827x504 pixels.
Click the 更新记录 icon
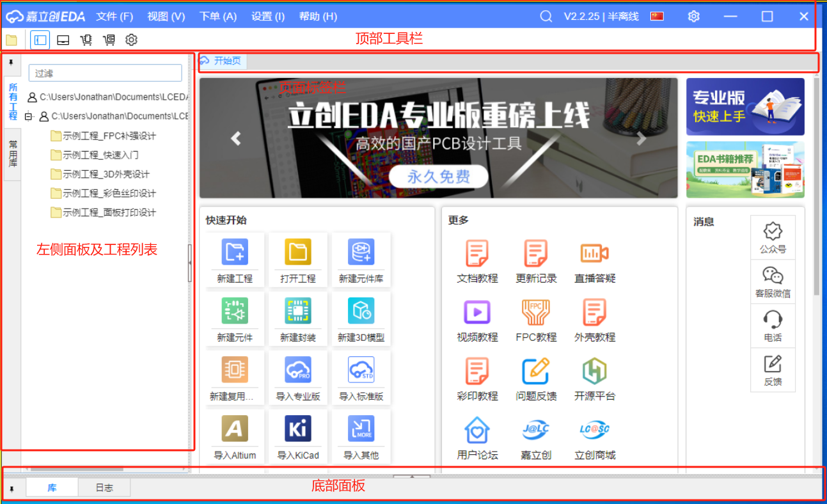536,253
